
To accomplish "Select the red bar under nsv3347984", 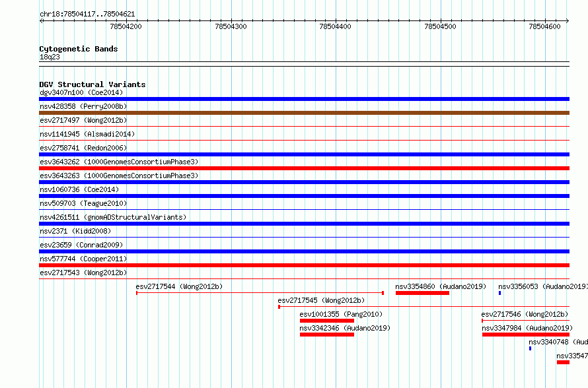I will pos(526,335).
